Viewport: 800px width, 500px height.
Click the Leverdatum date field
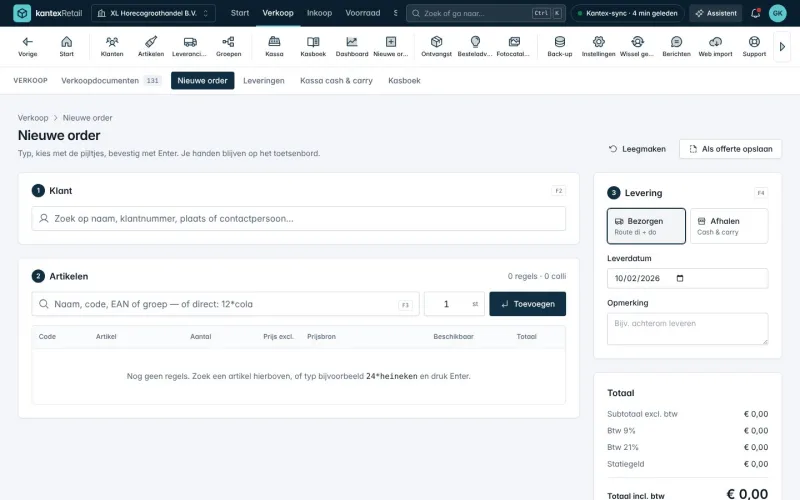687,279
